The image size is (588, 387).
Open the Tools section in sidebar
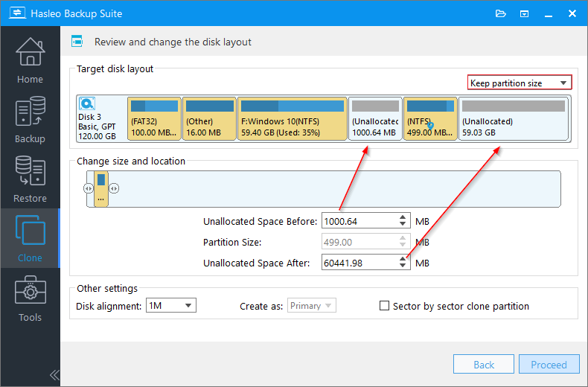click(30, 298)
